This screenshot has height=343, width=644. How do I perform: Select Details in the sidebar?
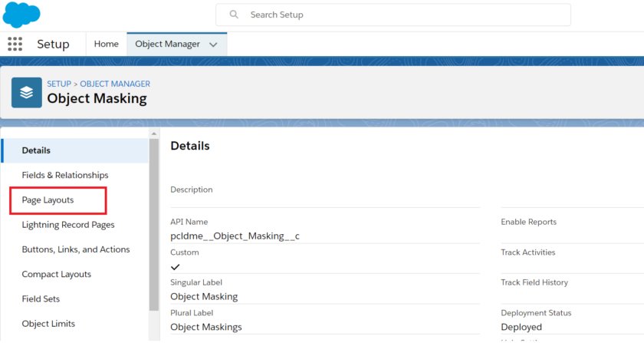(75, 150)
